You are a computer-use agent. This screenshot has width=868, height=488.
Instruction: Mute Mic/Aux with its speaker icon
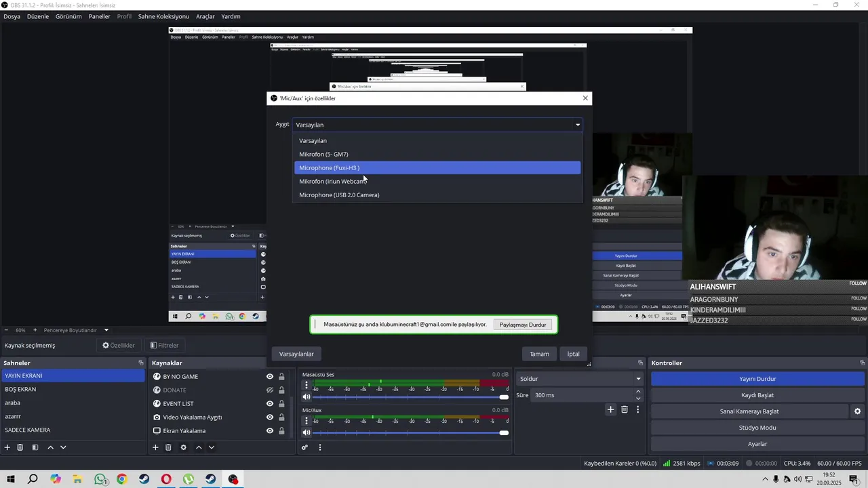pos(307,432)
